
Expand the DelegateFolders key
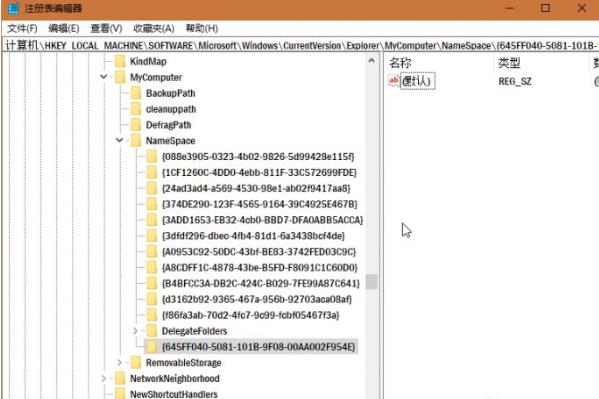click(x=135, y=331)
